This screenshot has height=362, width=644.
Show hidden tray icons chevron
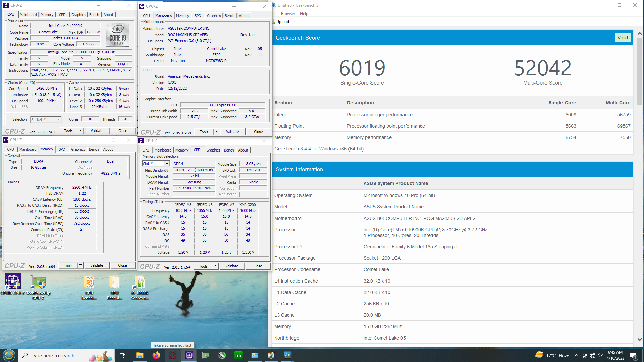tap(576, 356)
